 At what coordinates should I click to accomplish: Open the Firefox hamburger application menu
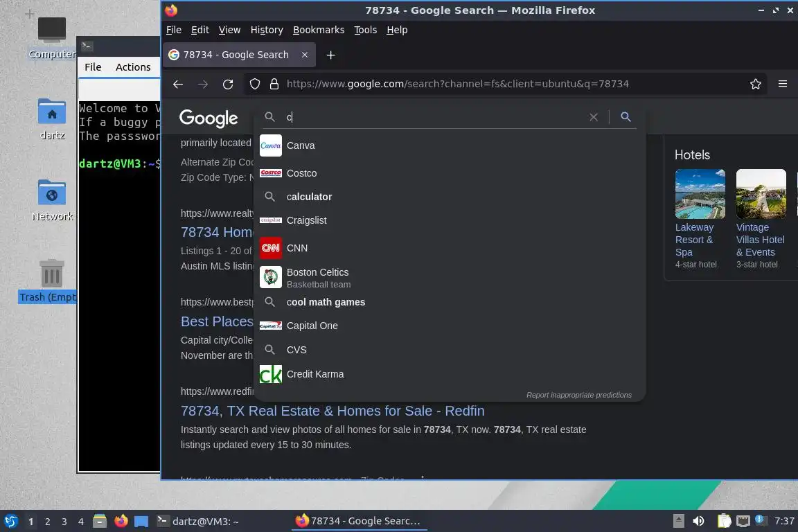click(782, 84)
